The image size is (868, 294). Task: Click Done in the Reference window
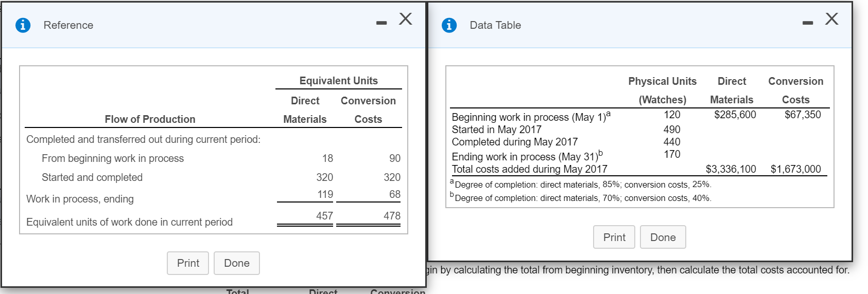pyautogui.click(x=237, y=263)
